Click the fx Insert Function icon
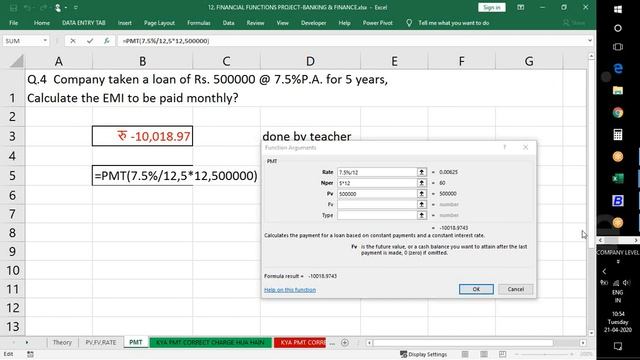The image size is (640, 360). click(x=107, y=41)
